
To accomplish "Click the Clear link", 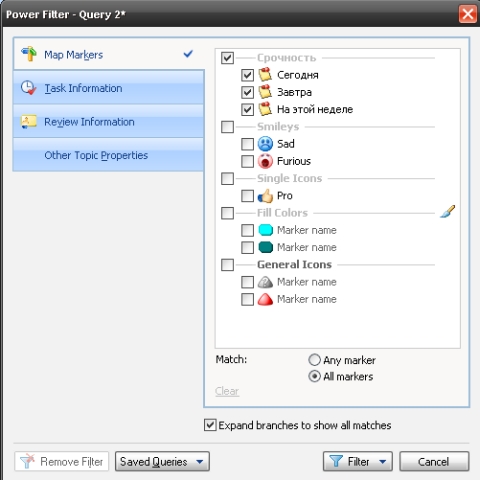I will tap(227, 391).
